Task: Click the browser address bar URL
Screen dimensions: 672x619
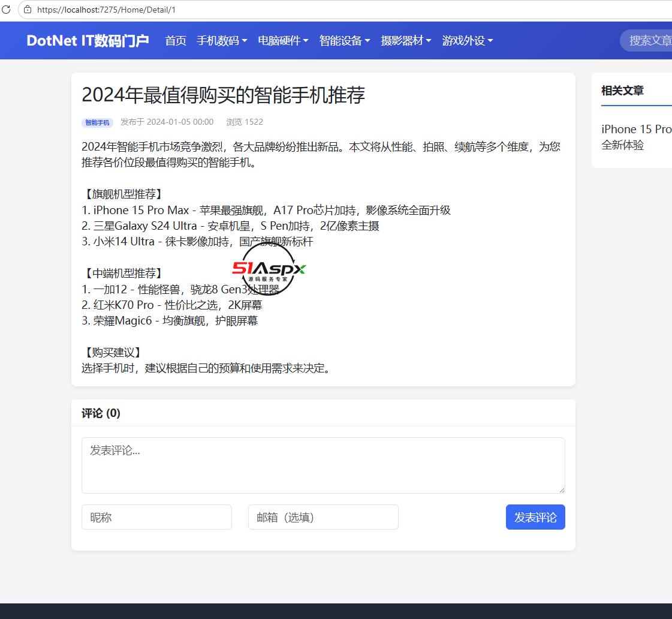Action: click(x=106, y=10)
